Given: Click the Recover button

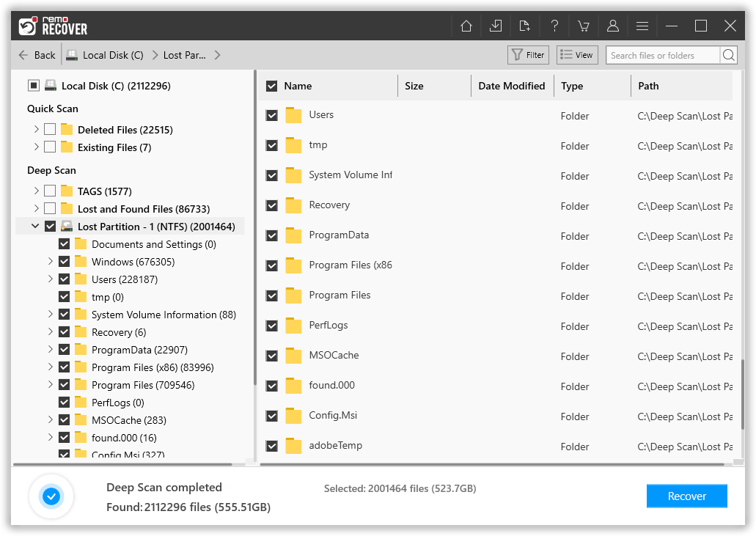Looking at the screenshot, I should tap(686, 496).
